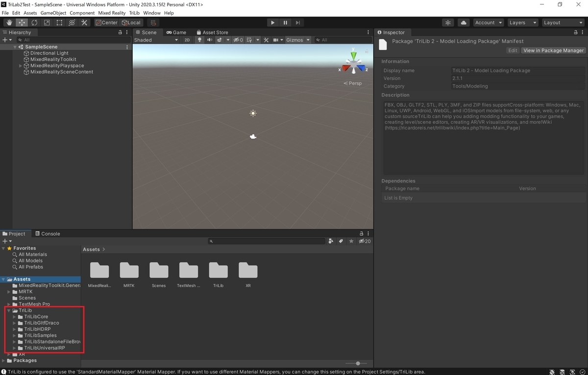The width and height of the screenshot is (588, 375).
Task: Switch to the Asset Store tab
Action: (212, 32)
